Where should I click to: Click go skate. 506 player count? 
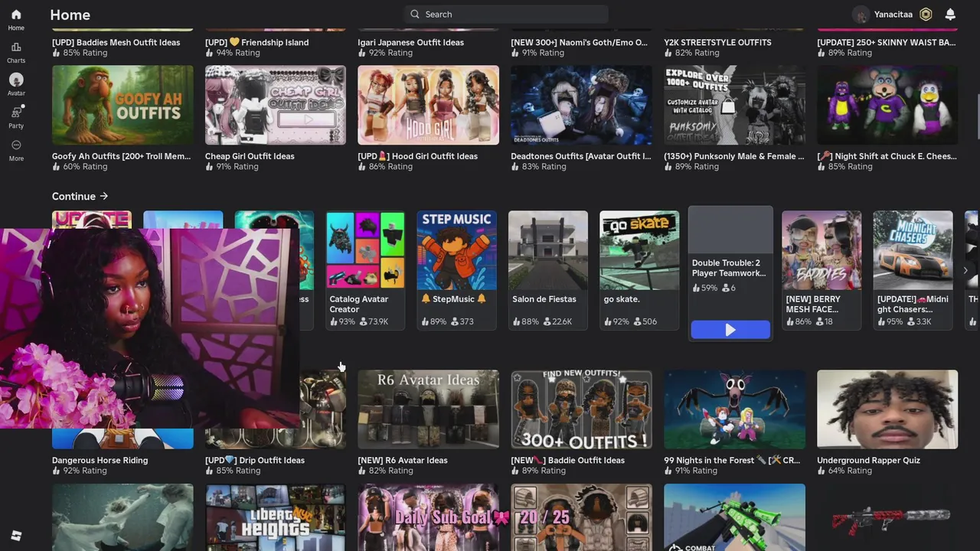645,321
